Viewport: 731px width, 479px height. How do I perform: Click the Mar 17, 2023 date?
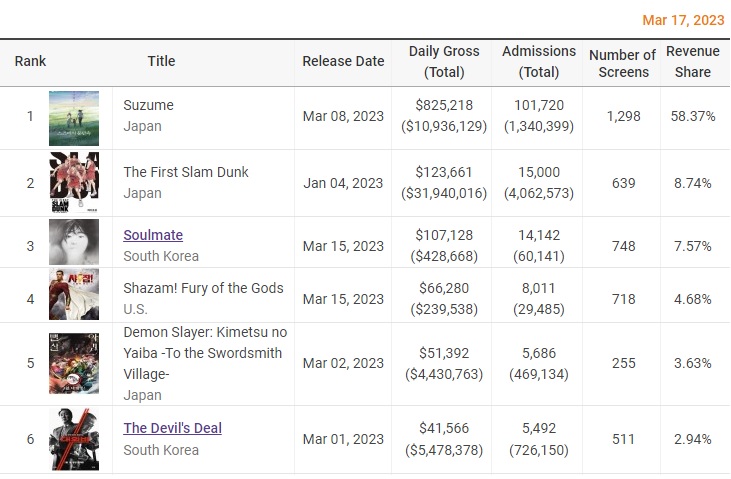[x=685, y=19]
